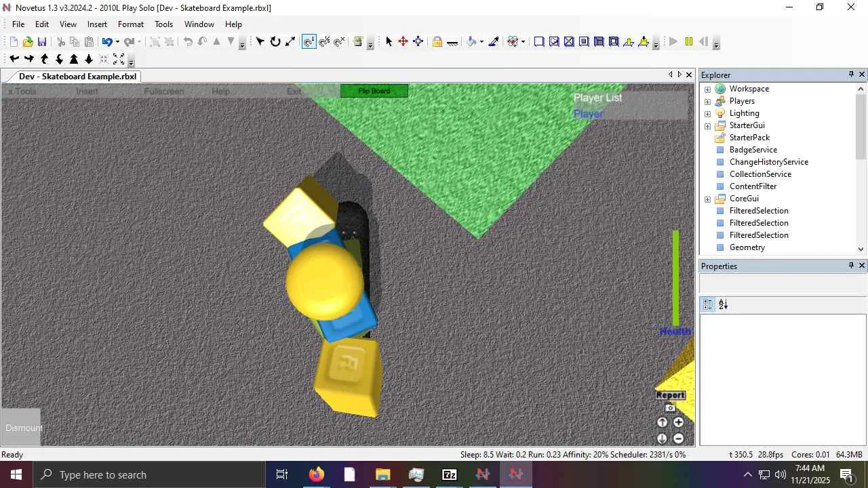Open the insert object dropdown arrow

point(523,42)
